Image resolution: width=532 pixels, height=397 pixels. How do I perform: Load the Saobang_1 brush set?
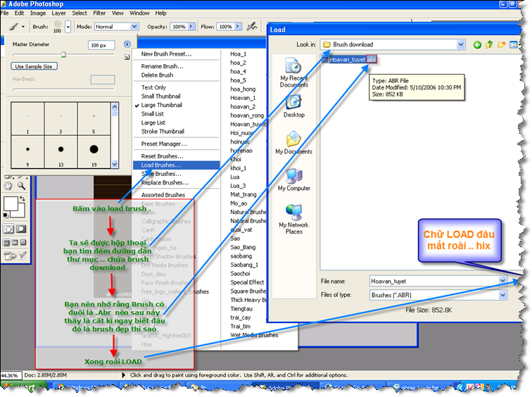[244, 265]
